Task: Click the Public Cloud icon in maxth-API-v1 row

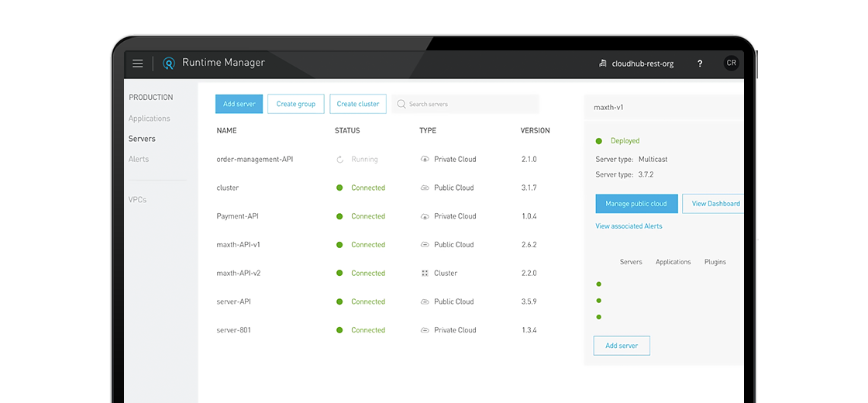Action: coord(425,245)
